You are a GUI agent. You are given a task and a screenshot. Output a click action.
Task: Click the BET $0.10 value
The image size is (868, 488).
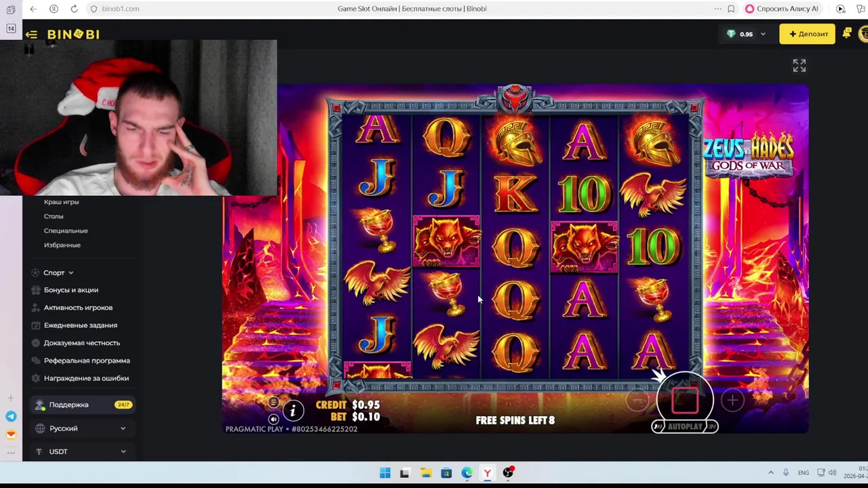point(366,417)
